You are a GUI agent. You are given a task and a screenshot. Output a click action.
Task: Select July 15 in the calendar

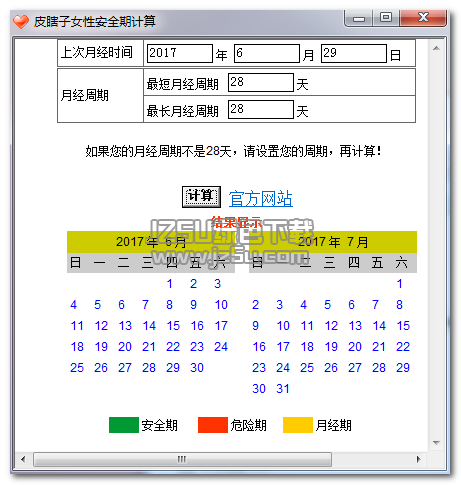(403, 326)
